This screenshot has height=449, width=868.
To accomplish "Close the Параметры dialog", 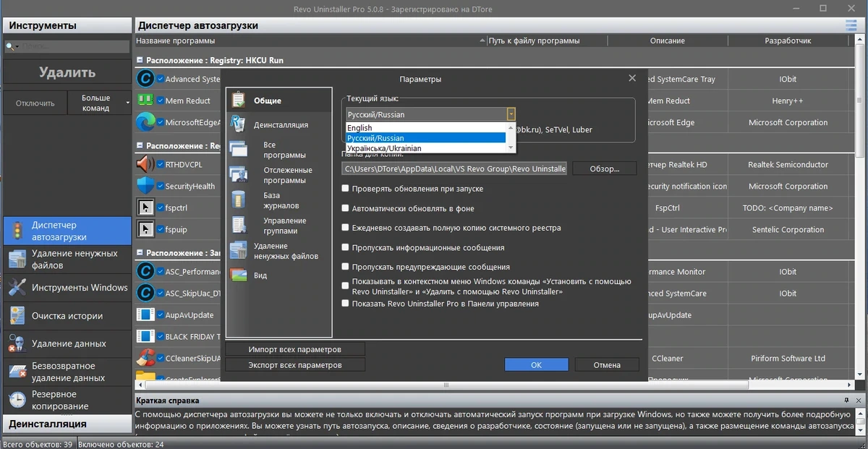I will click(631, 78).
